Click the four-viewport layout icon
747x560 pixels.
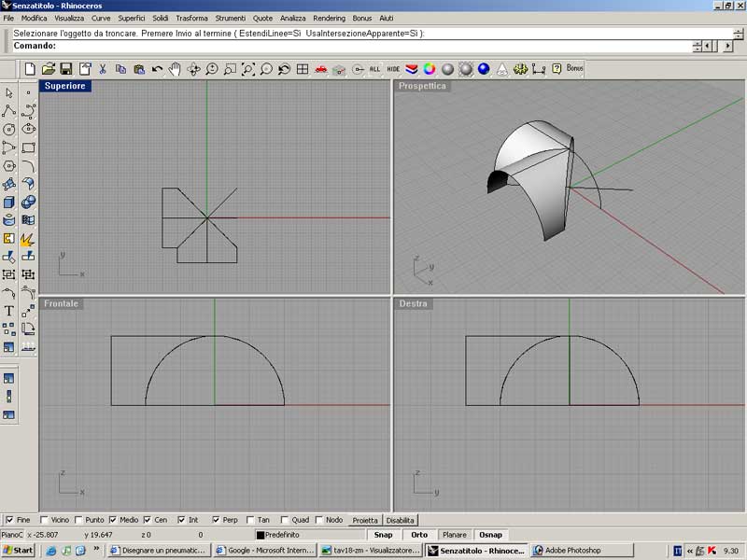[x=303, y=69]
